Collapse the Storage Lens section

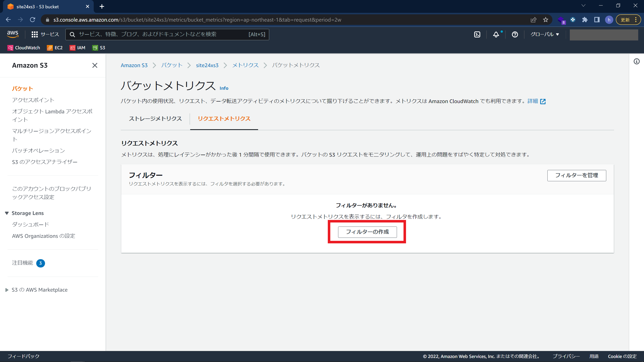click(7, 213)
